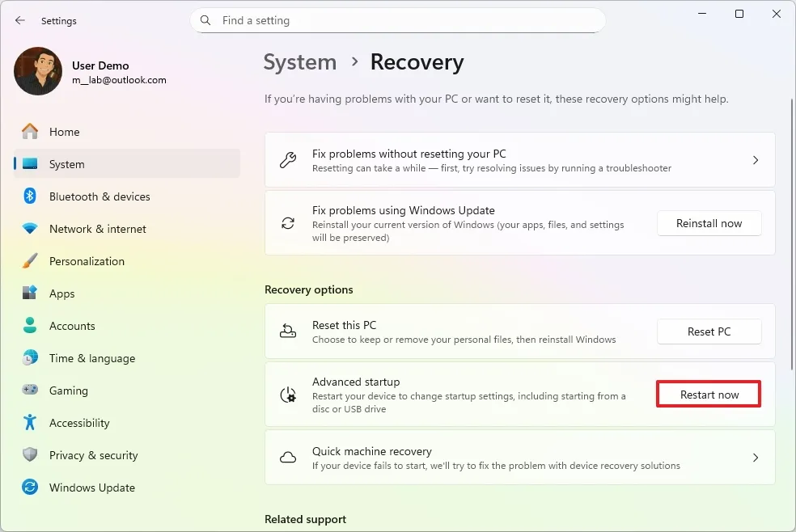Screen dimensions: 796x532
Task: Select Accounts in the sidebar
Action: click(x=72, y=326)
